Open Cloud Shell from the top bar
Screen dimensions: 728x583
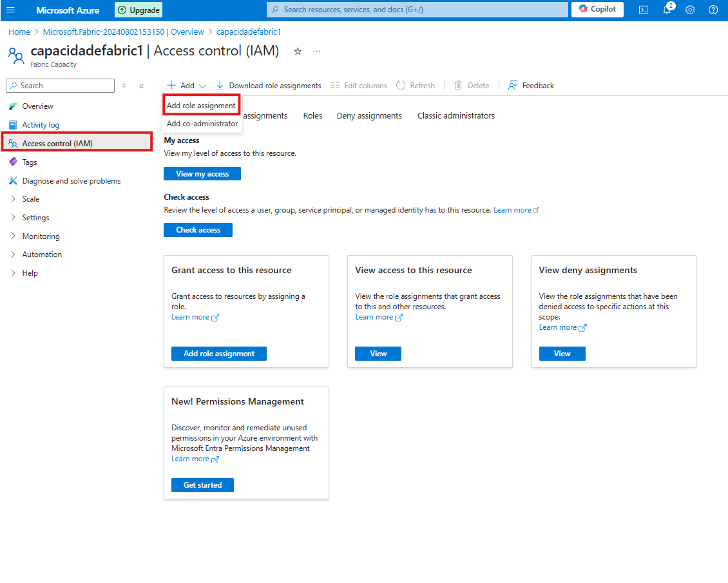pyautogui.click(x=643, y=10)
